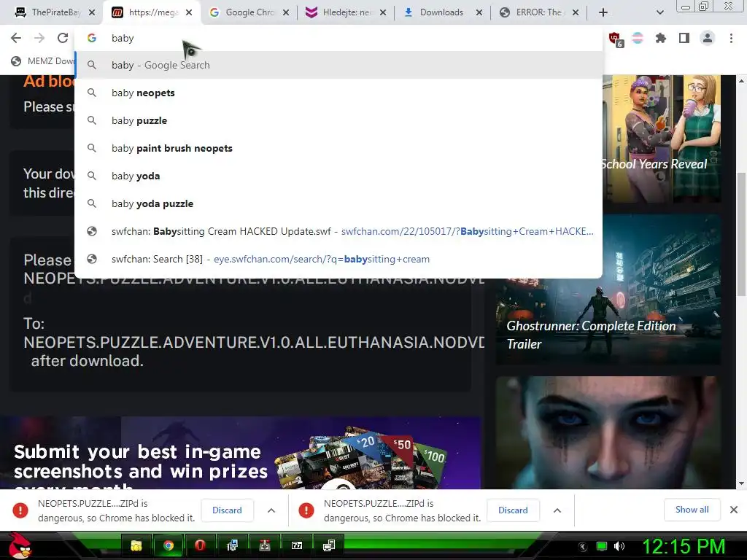
Task: Open File Explorer from taskbar
Action: point(136,545)
